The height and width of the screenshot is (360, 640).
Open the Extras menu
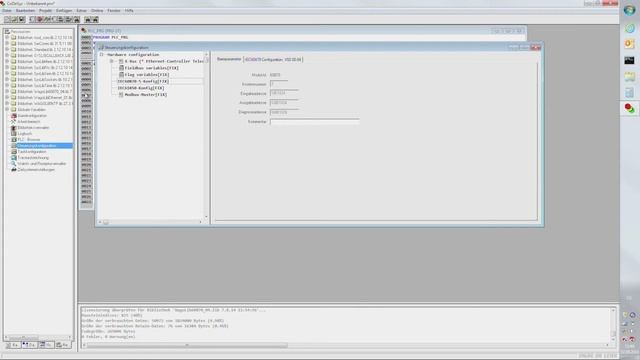point(82,11)
